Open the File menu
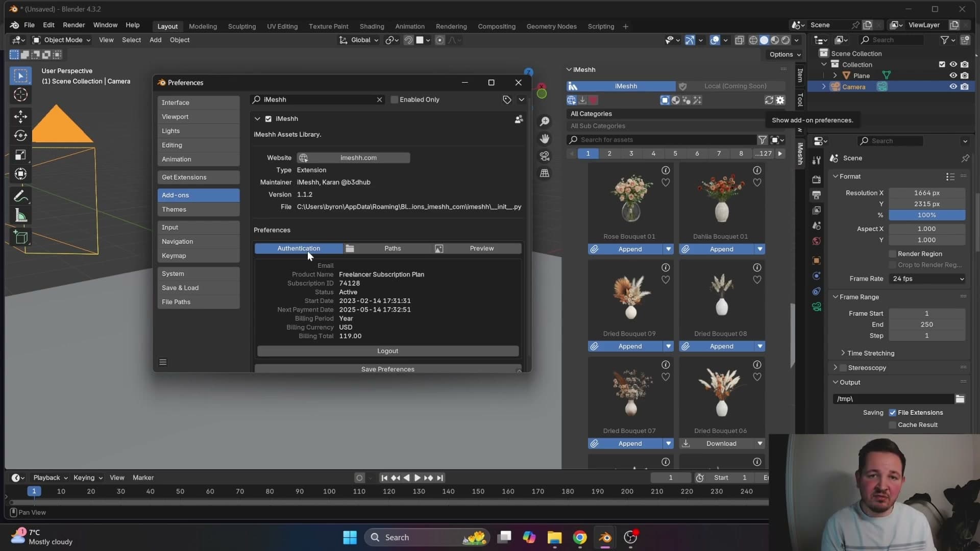 click(29, 25)
